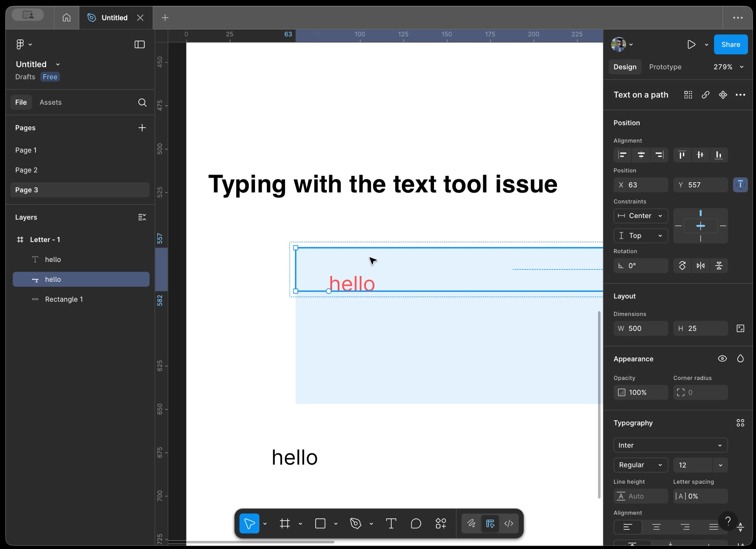Image resolution: width=756 pixels, height=549 pixels.
Task: Select the Comment tool in toolbar
Action: [x=416, y=523]
